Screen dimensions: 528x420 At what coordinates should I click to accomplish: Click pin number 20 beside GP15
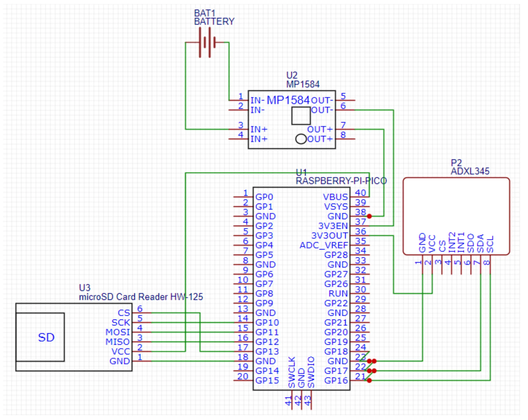[x=243, y=376]
